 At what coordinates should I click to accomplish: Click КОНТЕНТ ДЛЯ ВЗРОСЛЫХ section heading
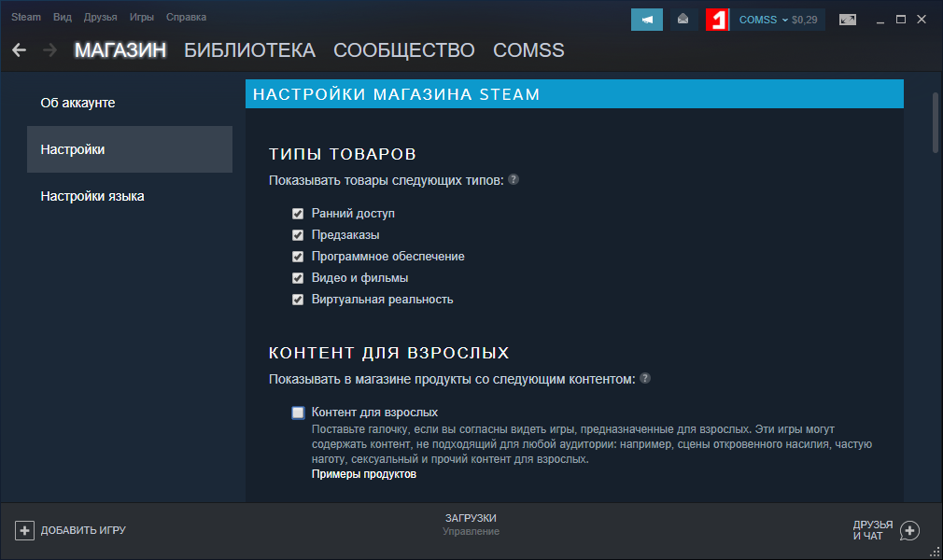pyautogui.click(x=389, y=353)
